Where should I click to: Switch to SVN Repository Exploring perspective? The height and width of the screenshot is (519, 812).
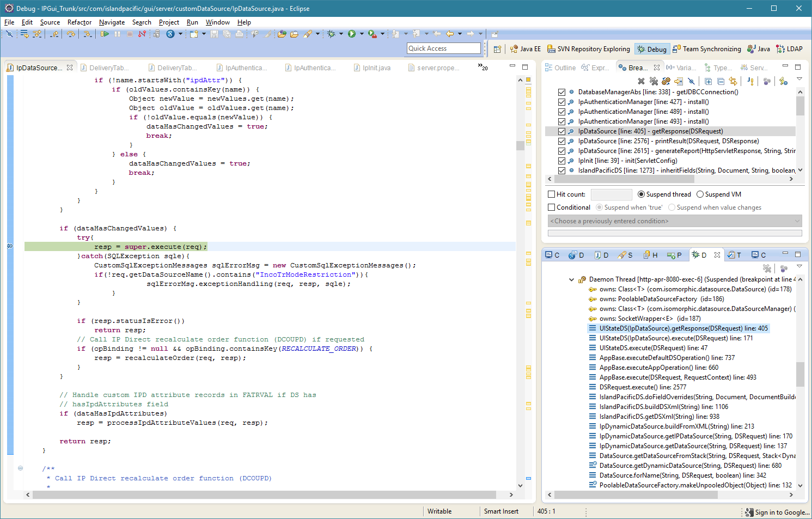coord(588,49)
